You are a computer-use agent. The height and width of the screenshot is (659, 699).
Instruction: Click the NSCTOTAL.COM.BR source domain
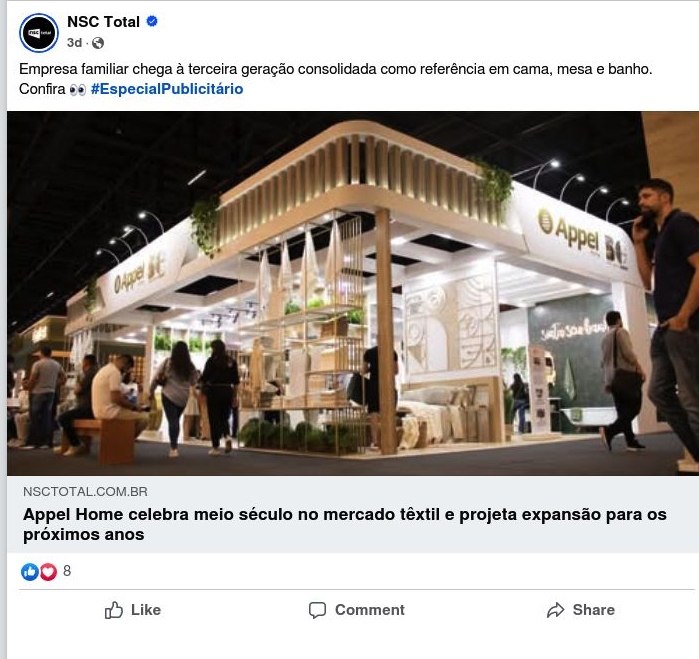(85, 491)
